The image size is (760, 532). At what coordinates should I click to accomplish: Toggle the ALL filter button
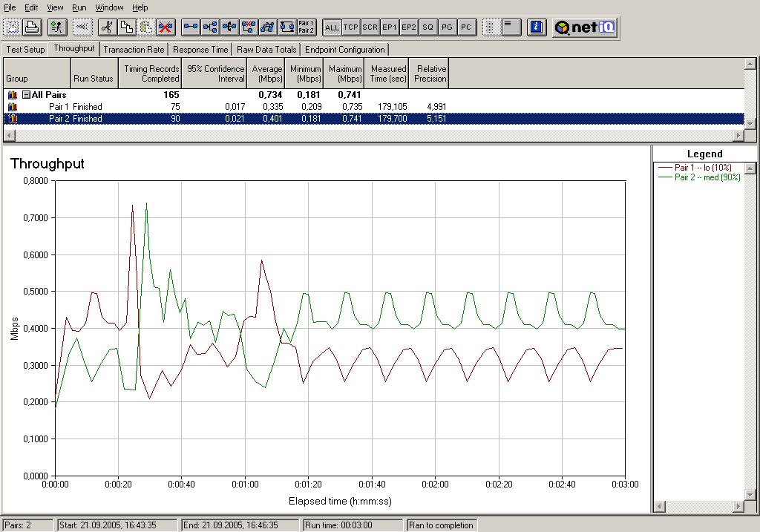pyautogui.click(x=332, y=27)
